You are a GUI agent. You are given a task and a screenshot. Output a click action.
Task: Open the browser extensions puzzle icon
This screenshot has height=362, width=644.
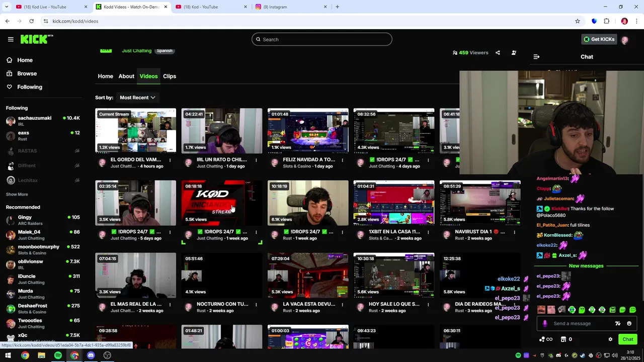click(x=607, y=21)
